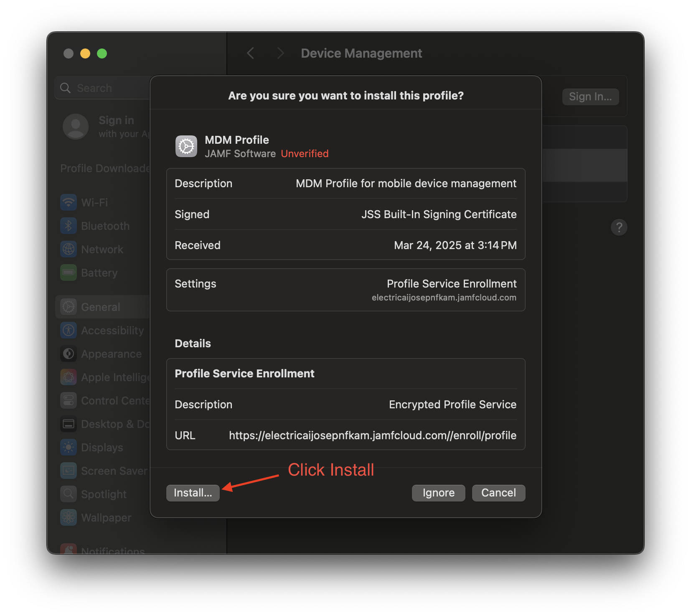Click Encrypted Profile Service description
Screen dimensions: 691x616
tap(453, 405)
